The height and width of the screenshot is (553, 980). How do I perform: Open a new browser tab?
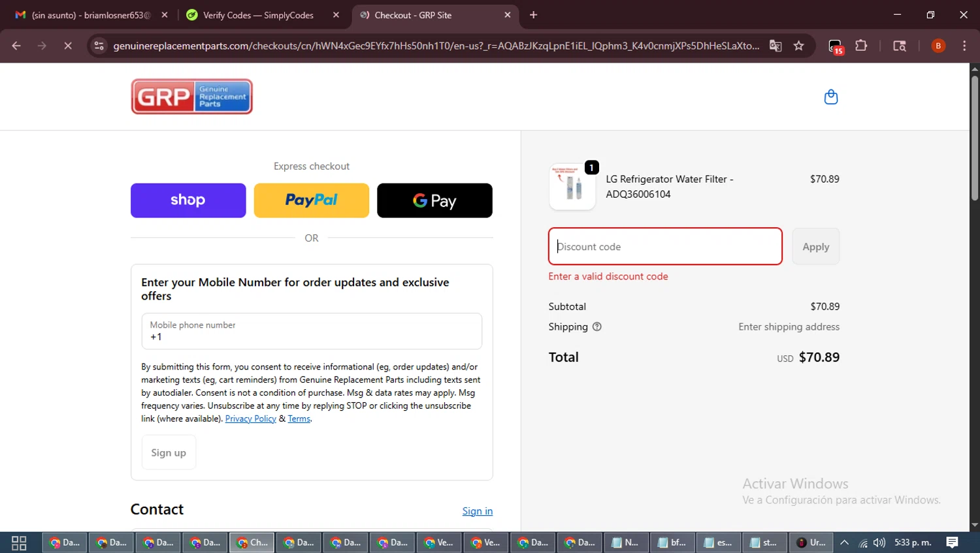coord(533,15)
